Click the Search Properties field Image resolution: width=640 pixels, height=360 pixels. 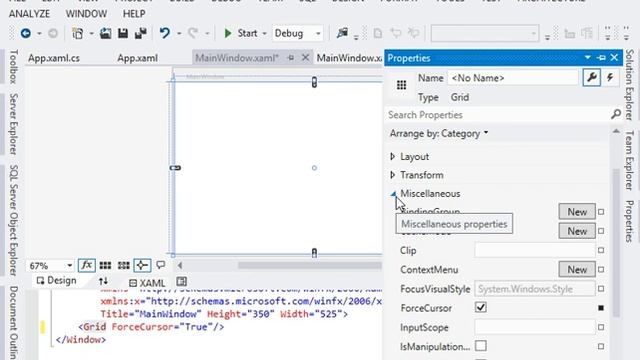point(497,115)
